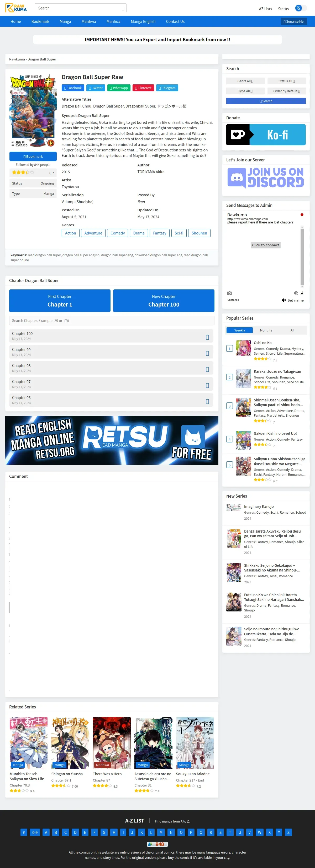Select the Weekly popular tab
This screenshot has height=868, width=315.
coord(240,330)
